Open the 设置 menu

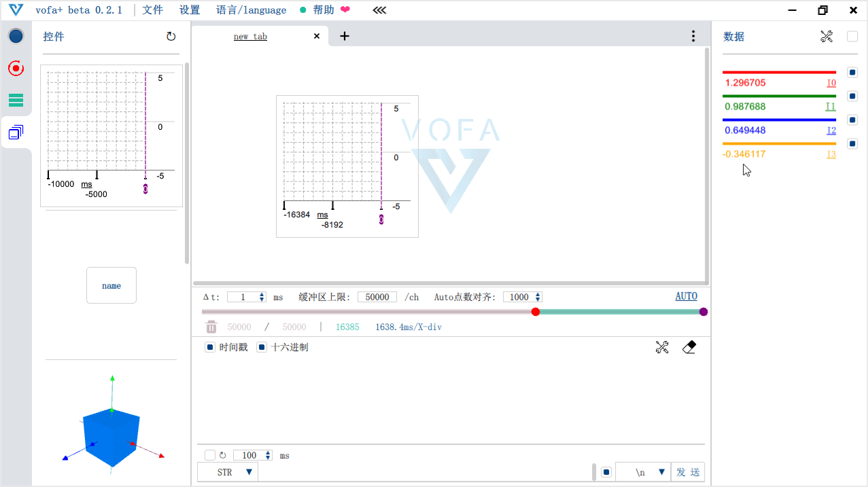[190, 10]
